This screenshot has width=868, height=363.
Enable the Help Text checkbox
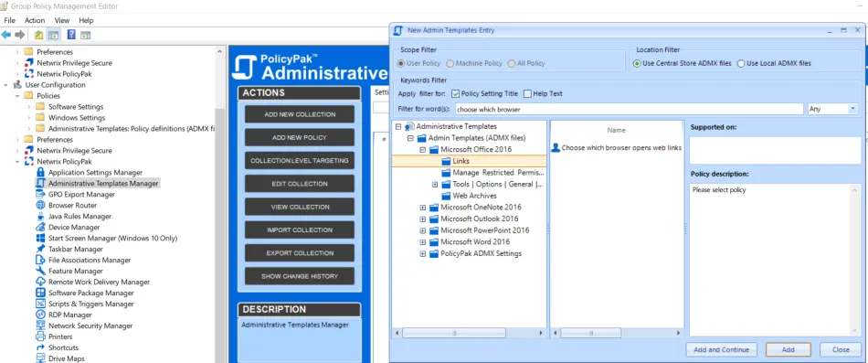(527, 93)
